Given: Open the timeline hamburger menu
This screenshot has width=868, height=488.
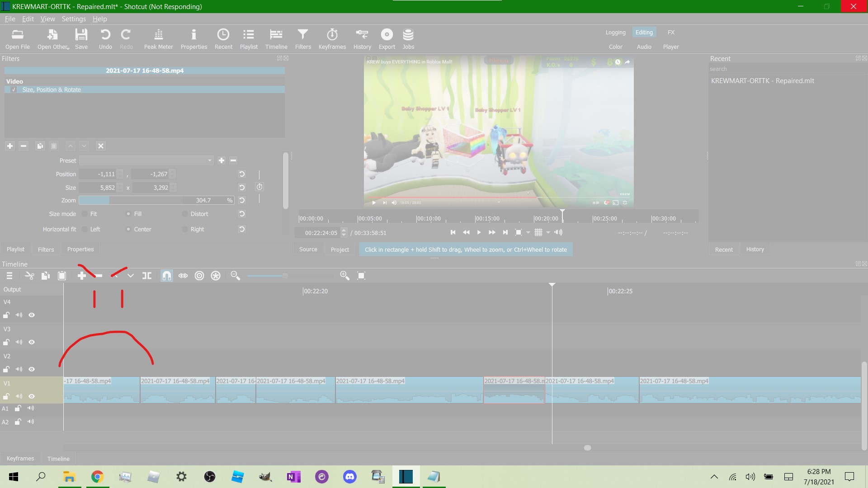Looking at the screenshot, I should (x=9, y=276).
